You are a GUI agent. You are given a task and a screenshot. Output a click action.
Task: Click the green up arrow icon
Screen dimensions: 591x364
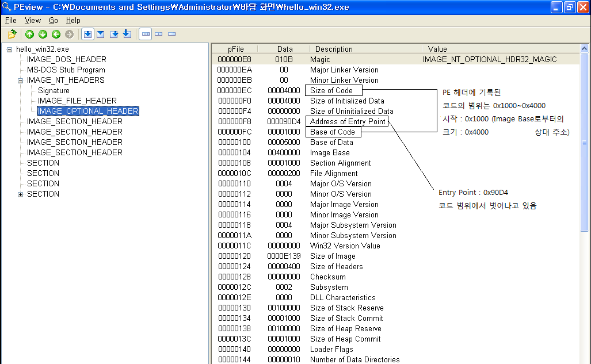[29, 35]
